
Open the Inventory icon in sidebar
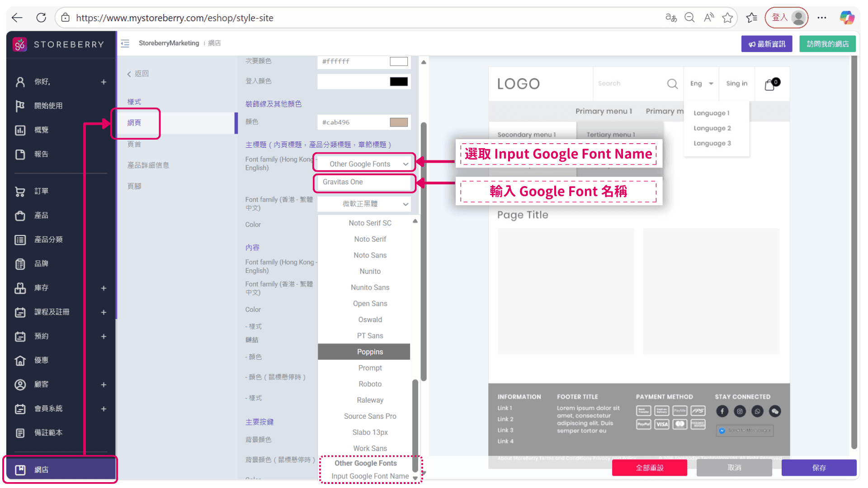tap(20, 288)
